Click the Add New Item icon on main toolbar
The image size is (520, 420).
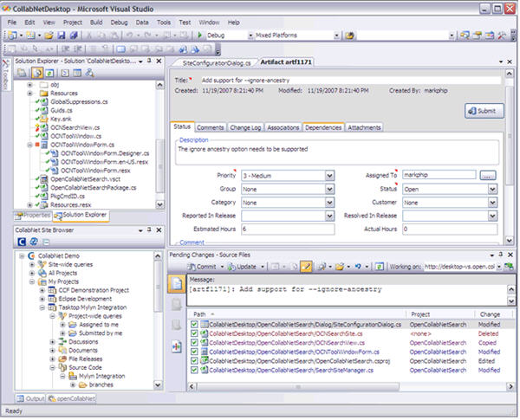tap(30, 36)
